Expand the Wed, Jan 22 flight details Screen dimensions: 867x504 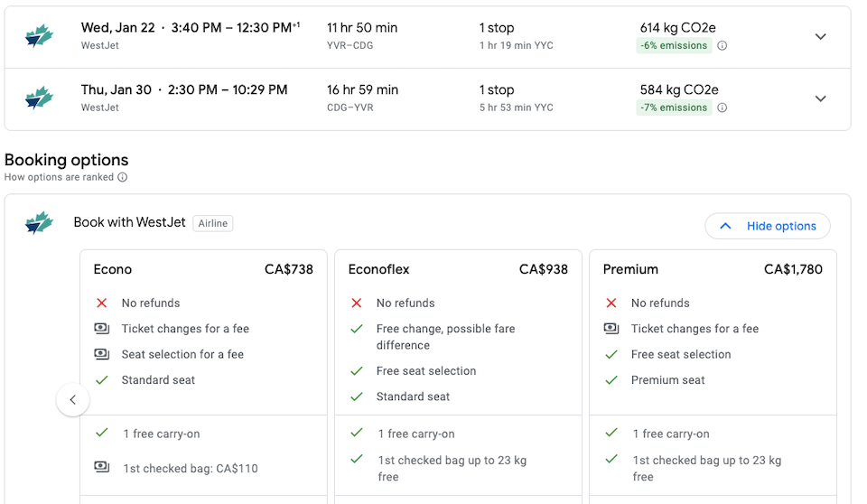point(820,36)
